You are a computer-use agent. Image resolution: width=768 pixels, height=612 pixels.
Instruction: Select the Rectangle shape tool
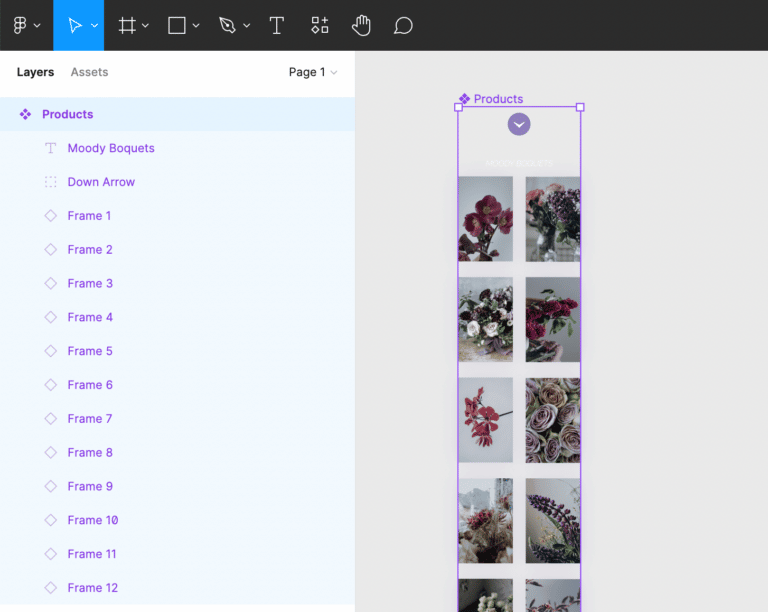click(177, 25)
